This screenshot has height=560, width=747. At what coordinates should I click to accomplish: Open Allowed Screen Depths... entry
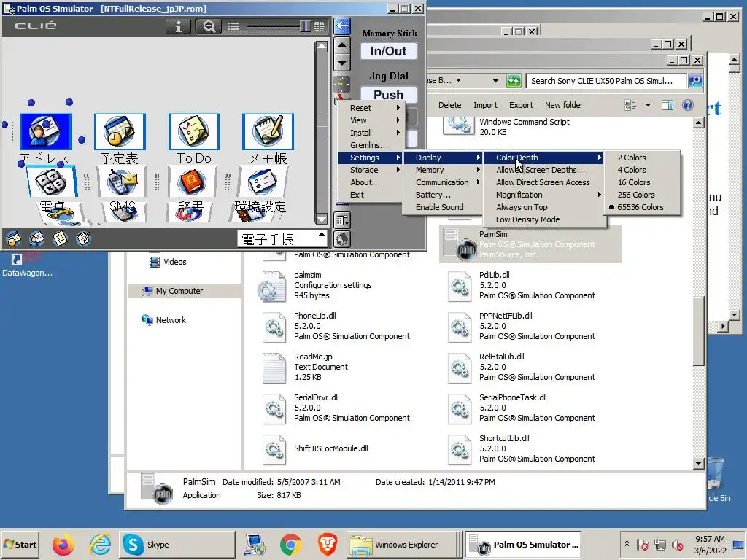(x=544, y=170)
